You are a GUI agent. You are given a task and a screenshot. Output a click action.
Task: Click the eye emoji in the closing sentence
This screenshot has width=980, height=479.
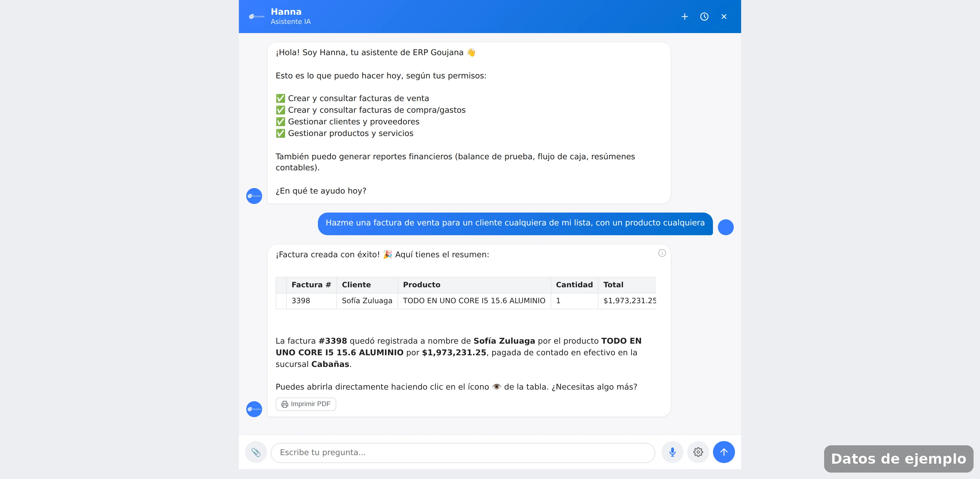(x=496, y=387)
